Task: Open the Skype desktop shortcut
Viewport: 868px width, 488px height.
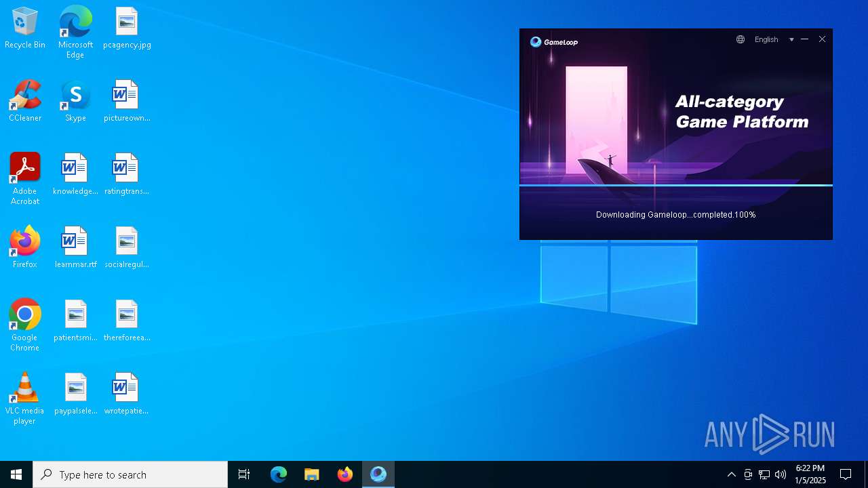Action: (x=75, y=101)
